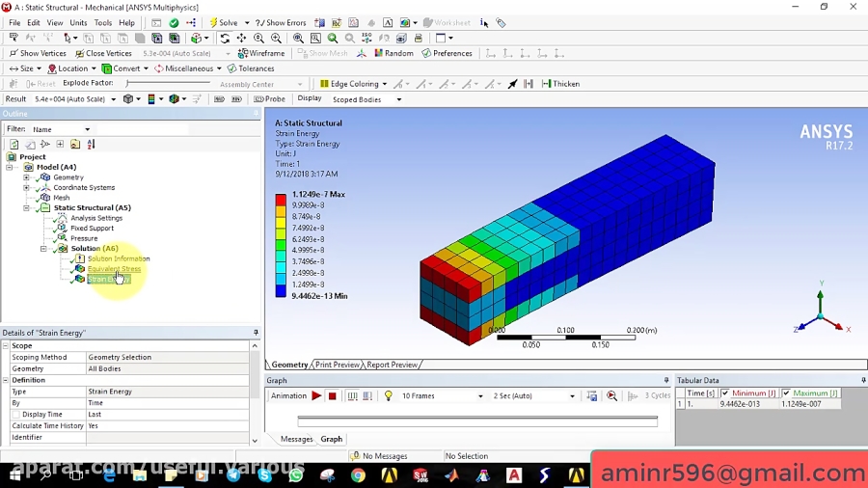Toggle Wireframe display mode

pos(261,54)
